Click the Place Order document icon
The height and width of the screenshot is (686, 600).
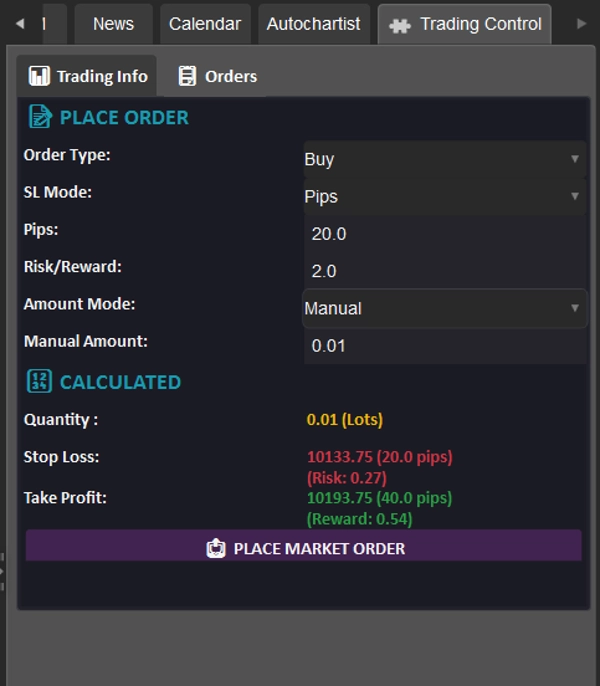(x=40, y=117)
